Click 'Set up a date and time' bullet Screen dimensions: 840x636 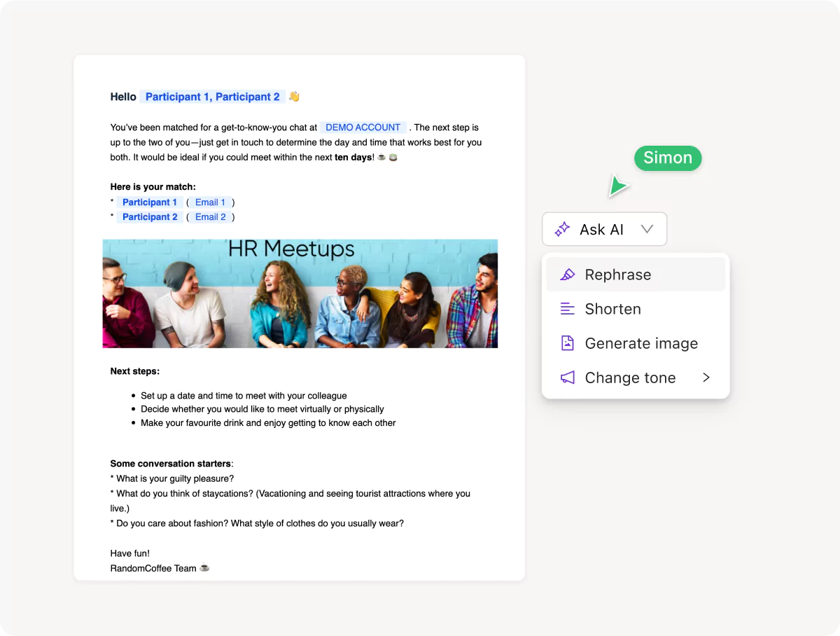click(x=244, y=396)
